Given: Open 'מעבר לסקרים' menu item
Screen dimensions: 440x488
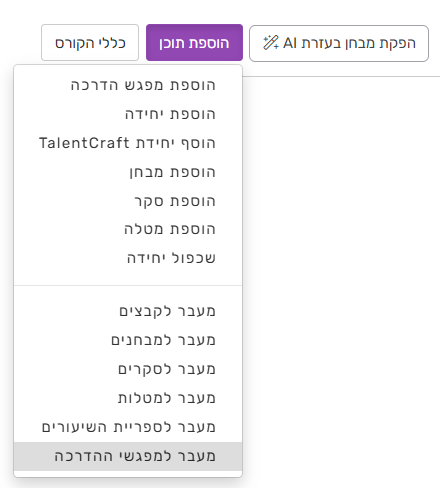Looking at the screenshot, I should click(128, 369).
